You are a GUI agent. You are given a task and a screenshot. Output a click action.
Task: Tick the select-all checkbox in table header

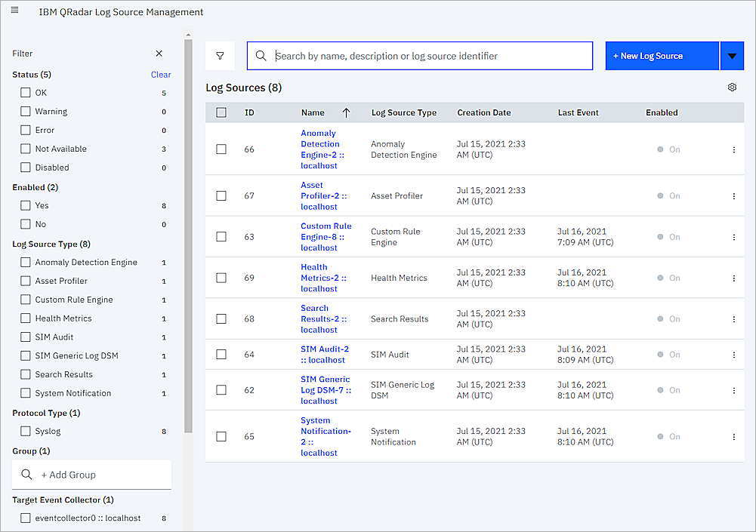pos(221,112)
